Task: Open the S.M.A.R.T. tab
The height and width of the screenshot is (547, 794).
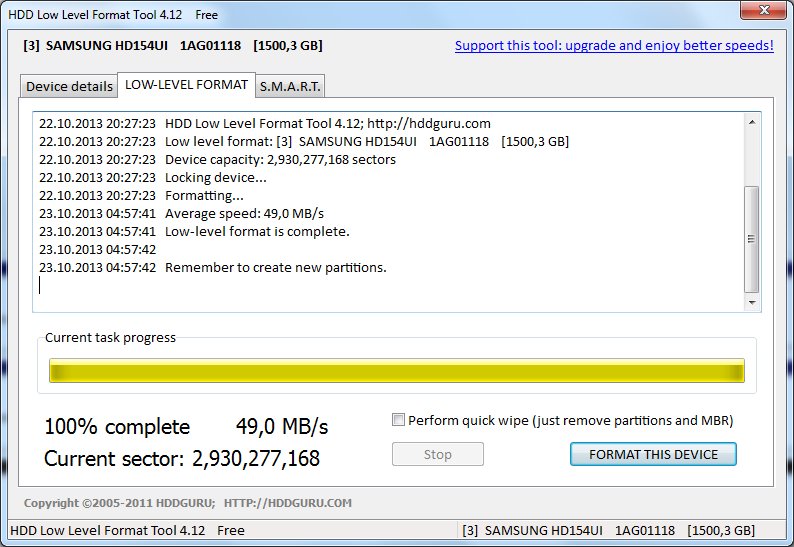Action: click(290, 86)
